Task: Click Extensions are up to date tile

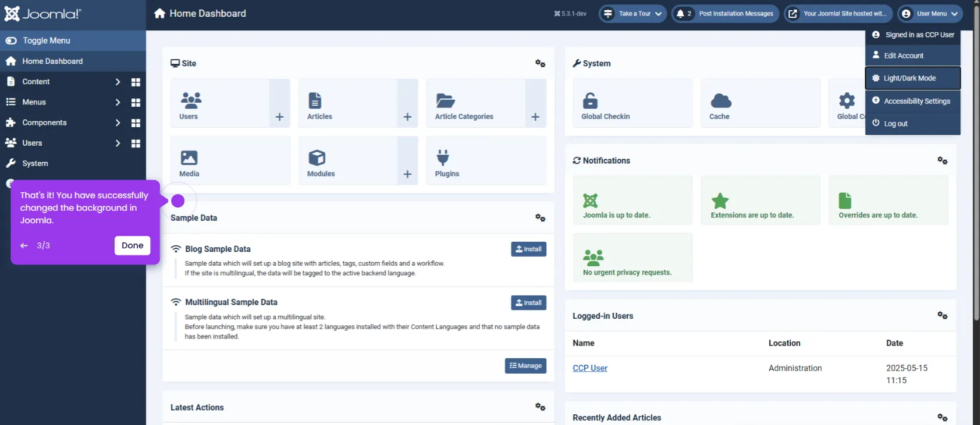Action: [x=760, y=201]
